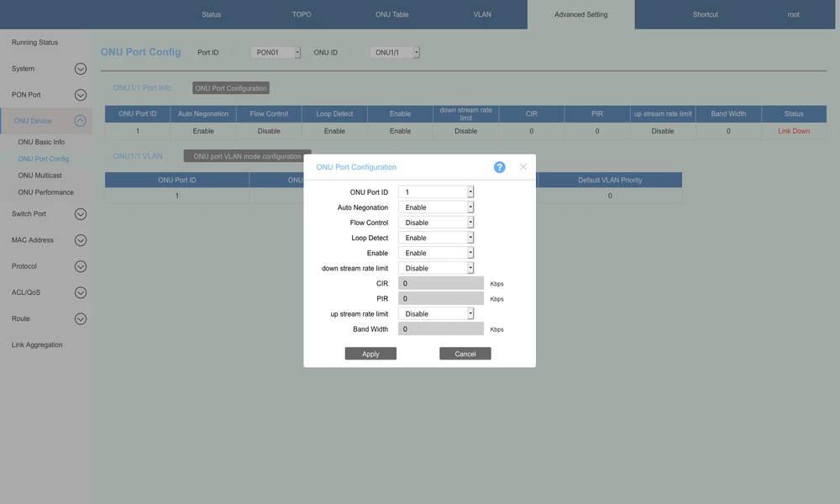840x504 pixels.
Task: Expand the Protocol chevron icon
Action: pyautogui.click(x=81, y=266)
